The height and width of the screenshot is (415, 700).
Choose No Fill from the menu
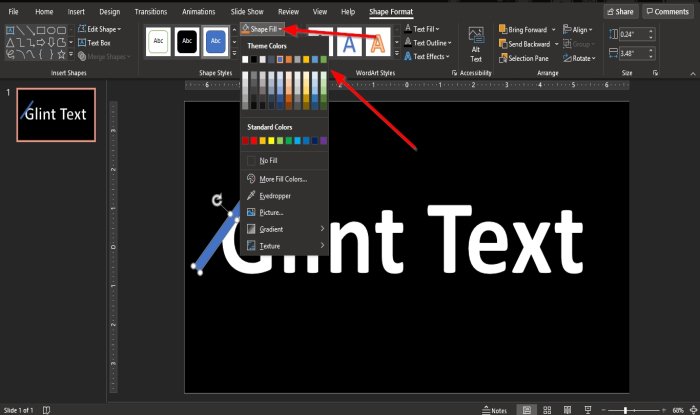268,160
